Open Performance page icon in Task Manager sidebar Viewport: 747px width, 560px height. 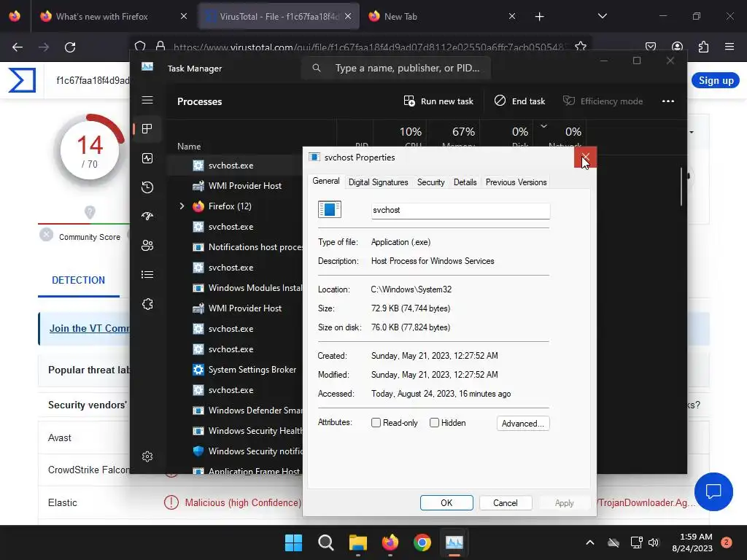click(147, 158)
